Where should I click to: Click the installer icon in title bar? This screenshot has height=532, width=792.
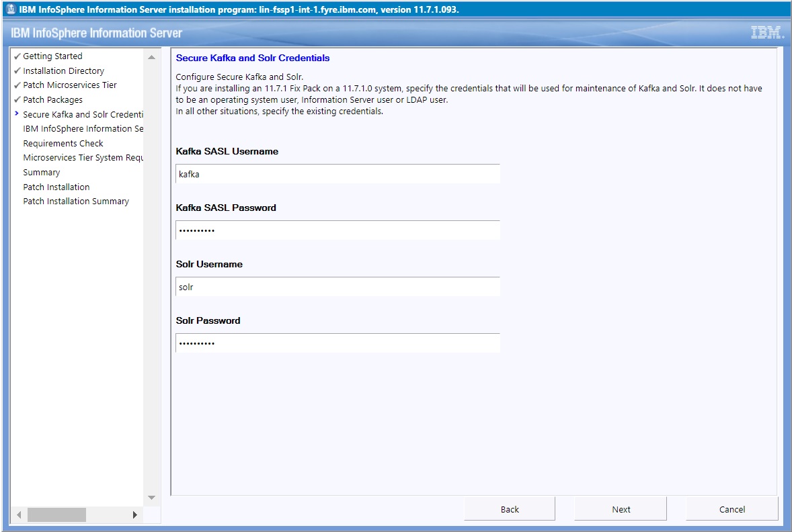(x=11, y=9)
